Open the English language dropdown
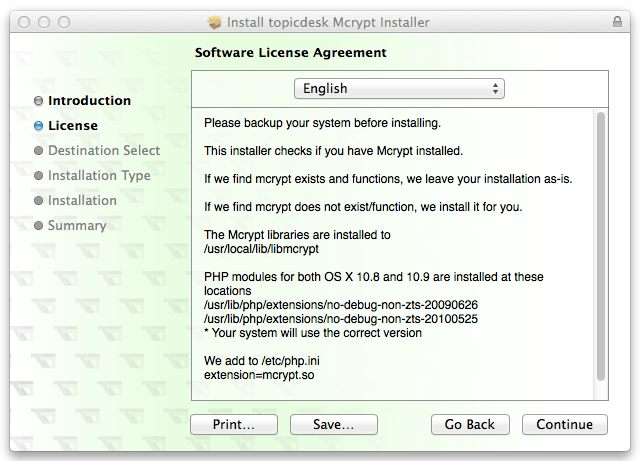Screen dimensions: 642x461 click(x=399, y=88)
